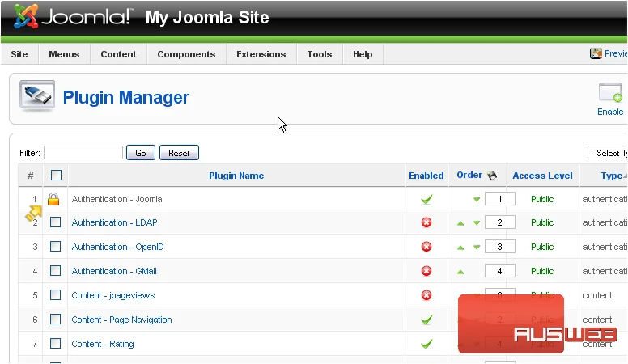Move Authentication - OpenID up with arrow
Image resolution: width=628 pixels, height=364 pixels.
460,248
